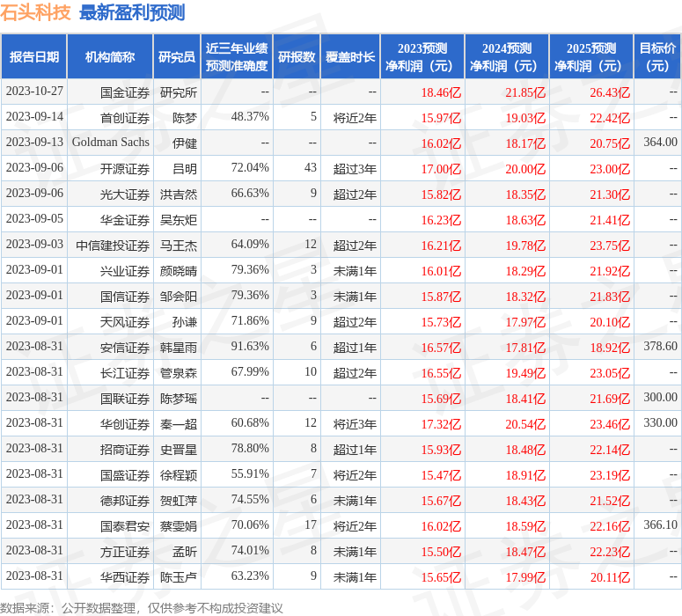Select the 机构简称 column header

[x=110, y=57]
